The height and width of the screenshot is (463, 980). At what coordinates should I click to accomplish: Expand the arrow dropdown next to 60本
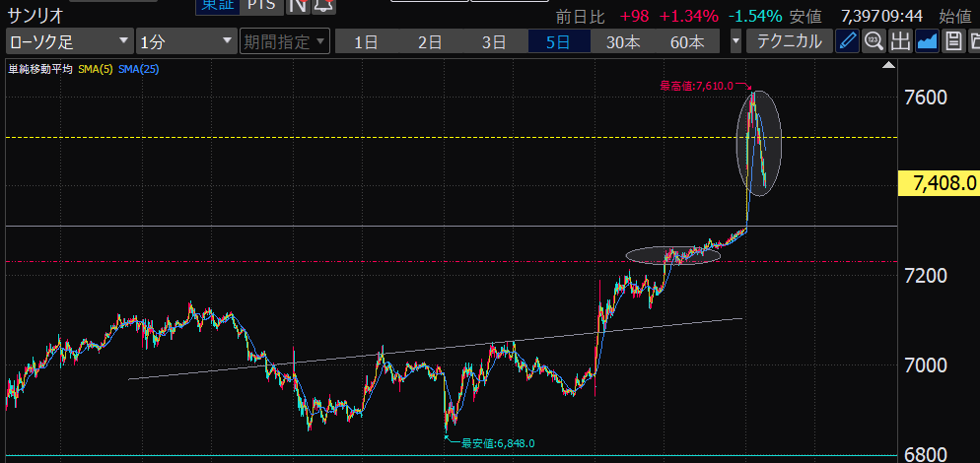(736, 41)
